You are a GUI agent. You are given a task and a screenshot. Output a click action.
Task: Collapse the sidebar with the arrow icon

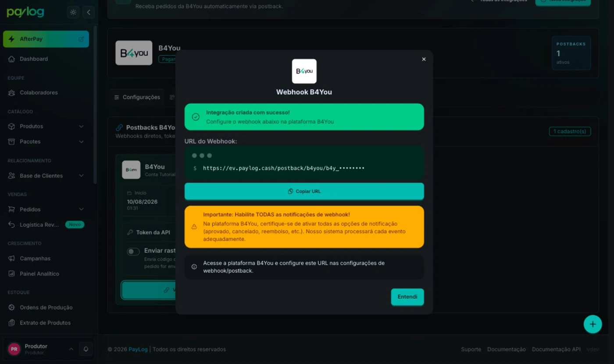[89, 12]
